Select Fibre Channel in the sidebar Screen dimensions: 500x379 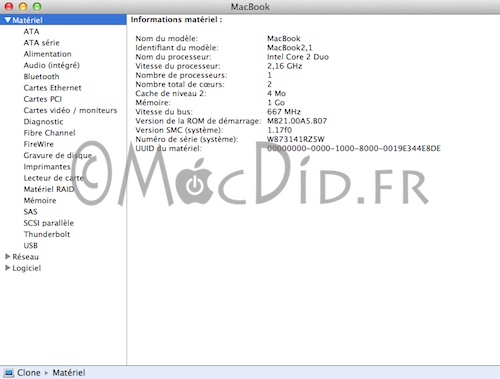49,133
